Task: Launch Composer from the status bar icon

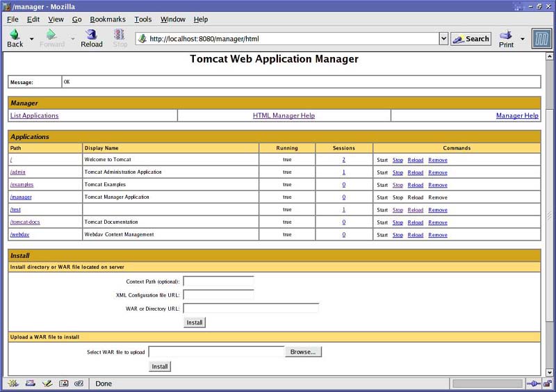Action: pyautogui.click(x=47, y=383)
